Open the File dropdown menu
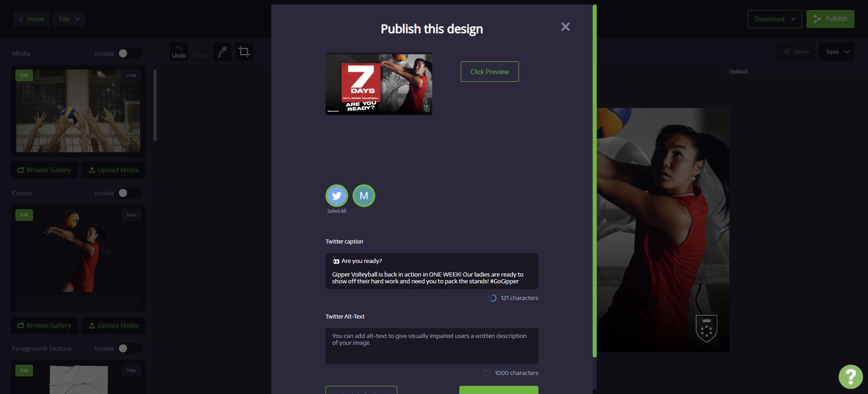The image size is (868, 394). click(69, 19)
